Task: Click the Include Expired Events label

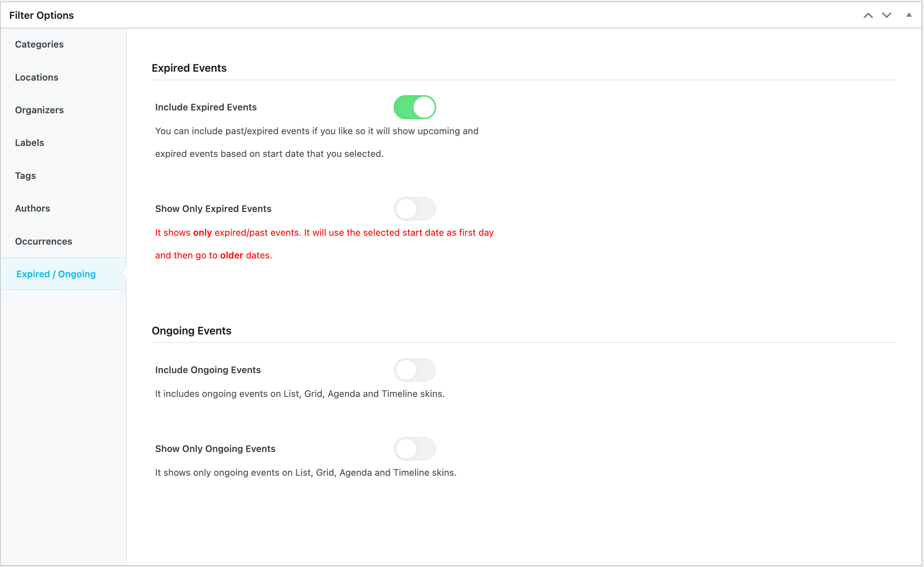Action: click(x=206, y=107)
